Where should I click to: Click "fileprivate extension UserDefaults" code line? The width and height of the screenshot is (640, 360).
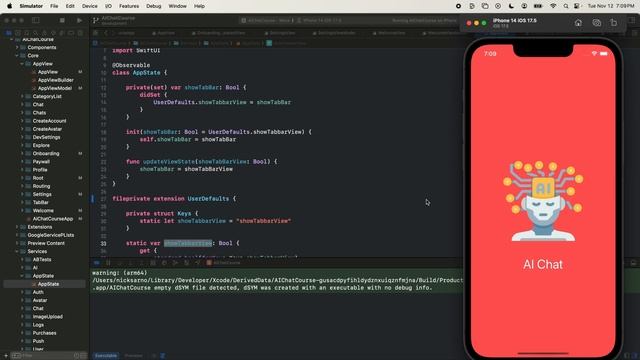tap(171, 199)
